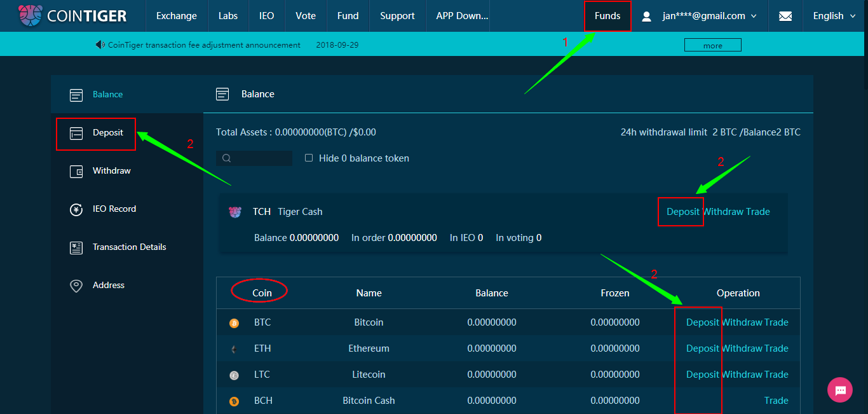
Task: Click the IEO Record yen icon
Action: (x=76, y=209)
